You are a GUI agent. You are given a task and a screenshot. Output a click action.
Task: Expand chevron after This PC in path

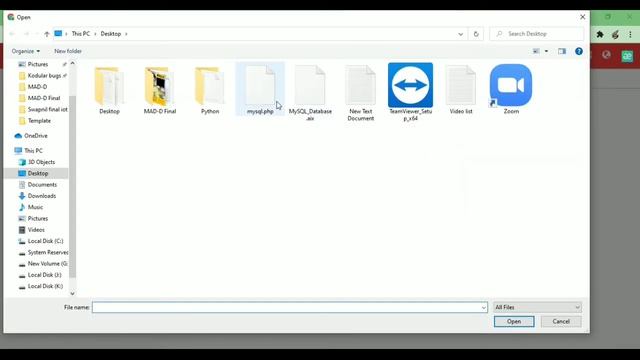pos(95,34)
